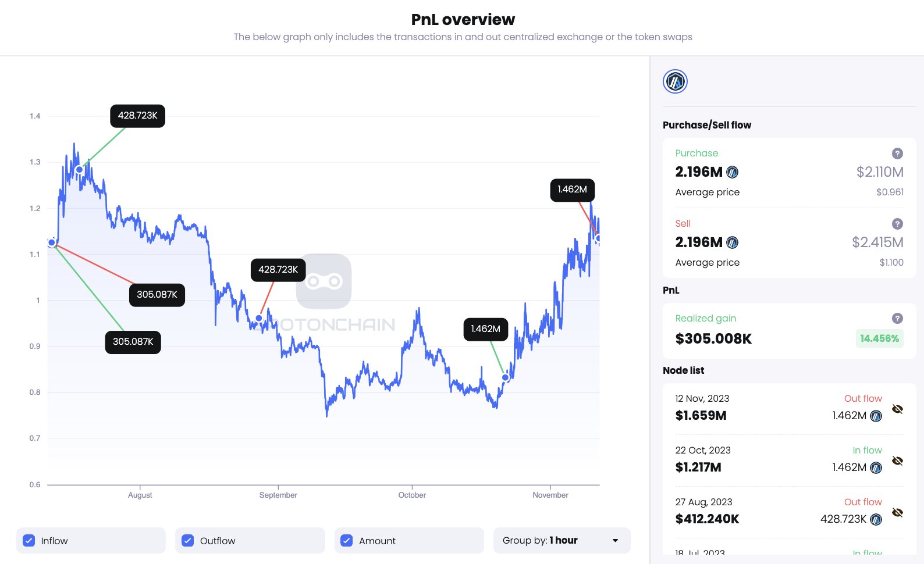Click the token icon next to Purchase 2.196M
This screenshot has width=924, height=564.
[x=733, y=172]
